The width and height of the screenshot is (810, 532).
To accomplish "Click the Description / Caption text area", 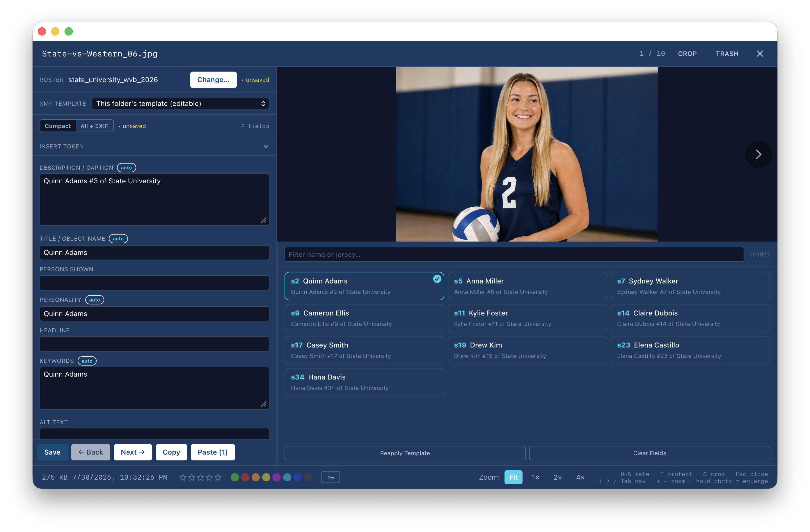I will (x=154, y=199).
